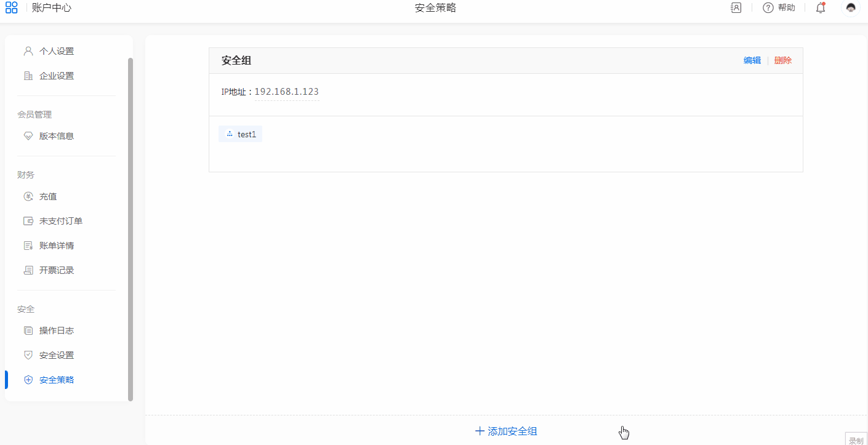Select 安全策略 in the sidebar
Viewport: 868px width, 445px height.
click(56, 380)
